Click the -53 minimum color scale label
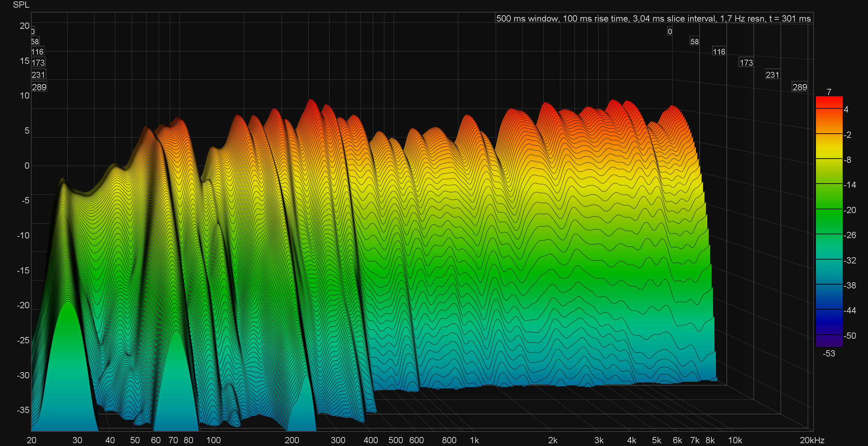 (829, 353)
